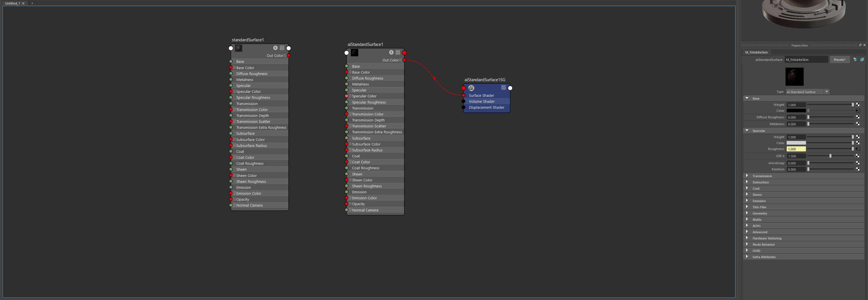Expand Base Color on the aiStandardSurface1 node

click(350, 72)
